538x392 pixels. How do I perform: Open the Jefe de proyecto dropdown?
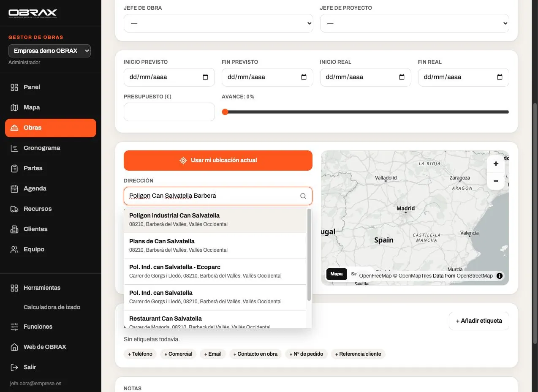(414, 23)
